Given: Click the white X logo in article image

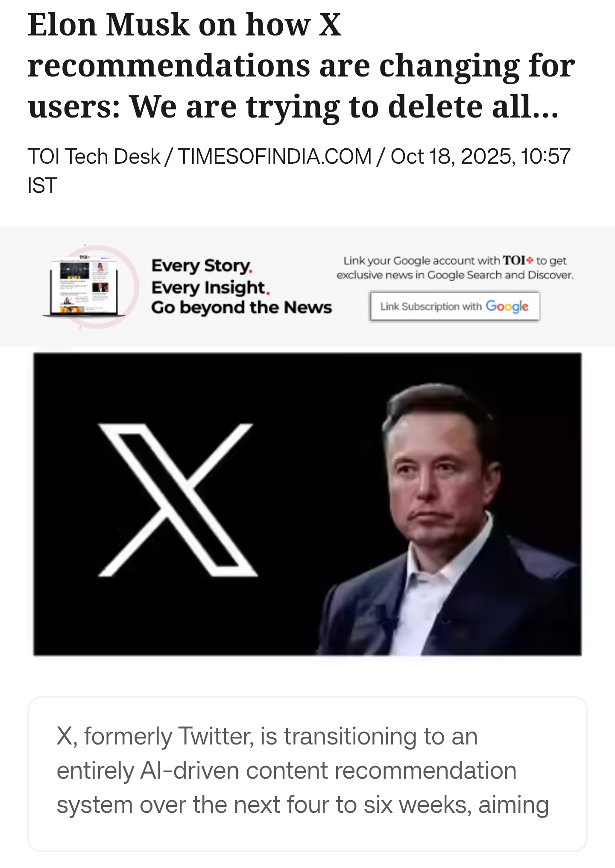Looking at the screenshot, I should (177, 500).
